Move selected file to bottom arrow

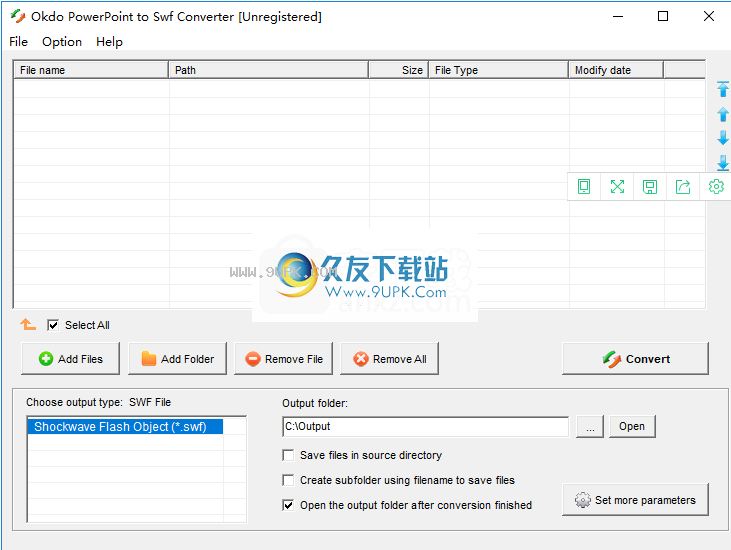tap(723, 163)
